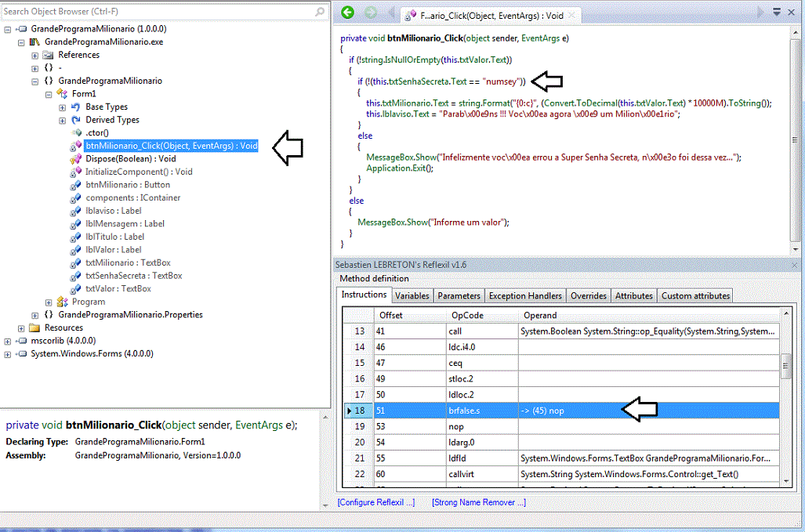Click the Operand column header

click(649, 315)
